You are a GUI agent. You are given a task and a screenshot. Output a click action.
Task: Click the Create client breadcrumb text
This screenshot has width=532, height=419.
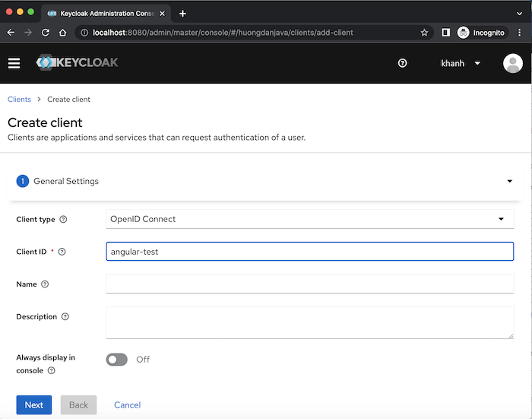(x=68, y=100)
